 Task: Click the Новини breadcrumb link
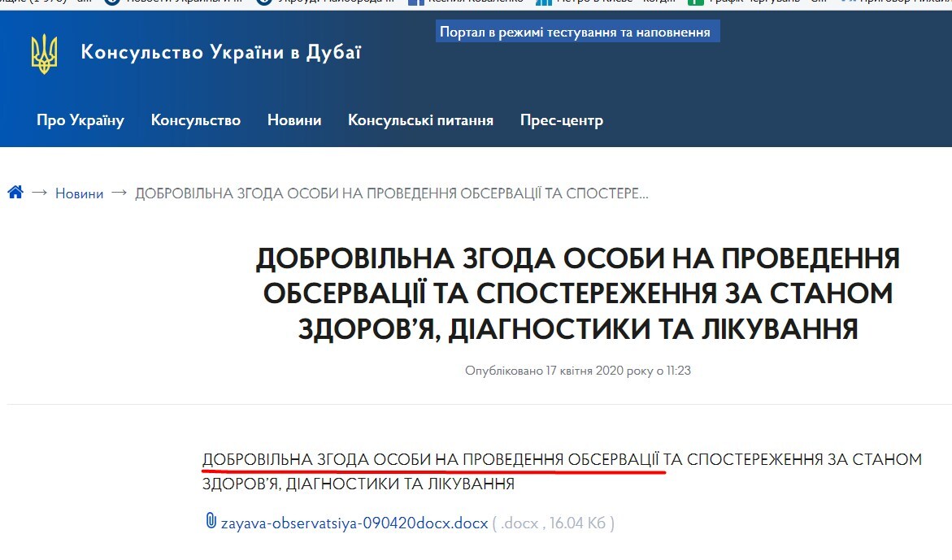[x=79, y=193]
